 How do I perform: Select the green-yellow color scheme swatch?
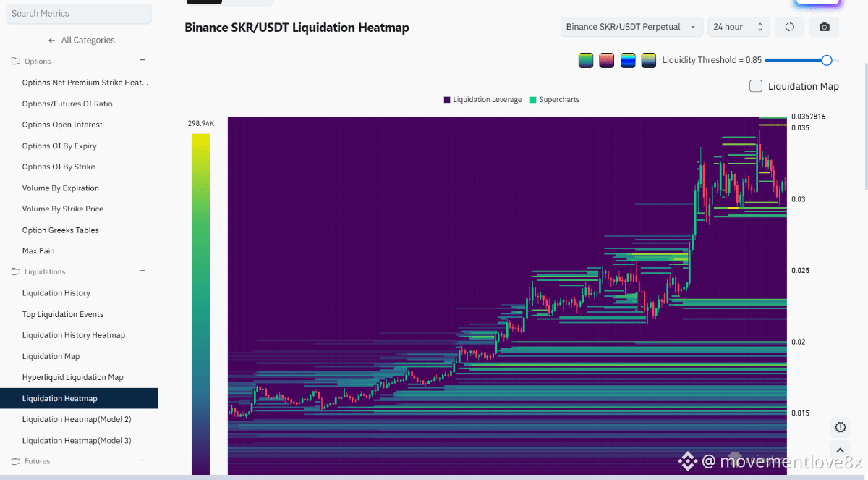click(586, 60)
